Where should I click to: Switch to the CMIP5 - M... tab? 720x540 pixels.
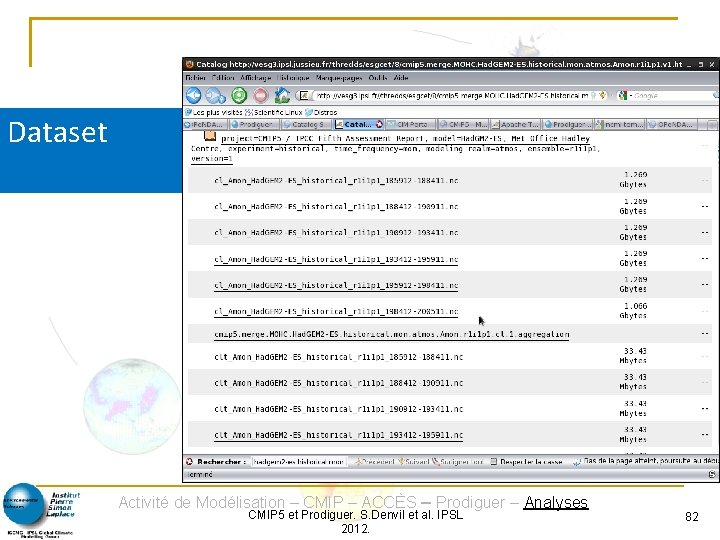point(463,124)
